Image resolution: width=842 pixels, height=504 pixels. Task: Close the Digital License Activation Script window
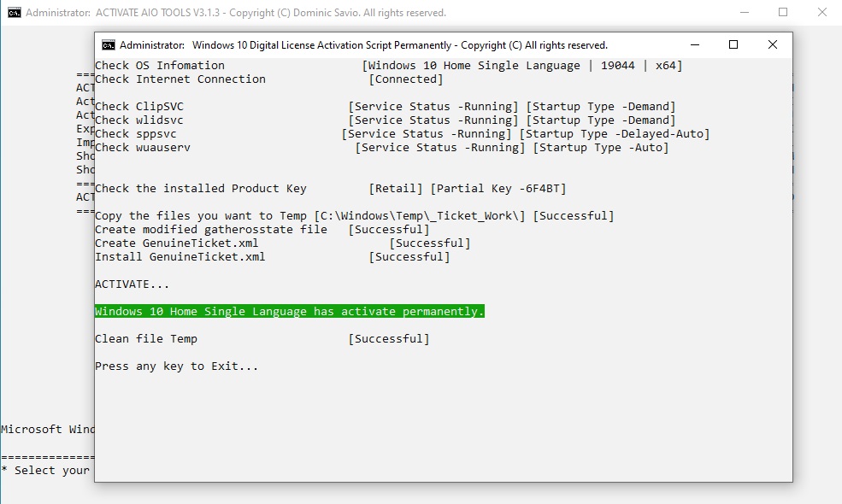pyautogui.click(x=773, y=45)
